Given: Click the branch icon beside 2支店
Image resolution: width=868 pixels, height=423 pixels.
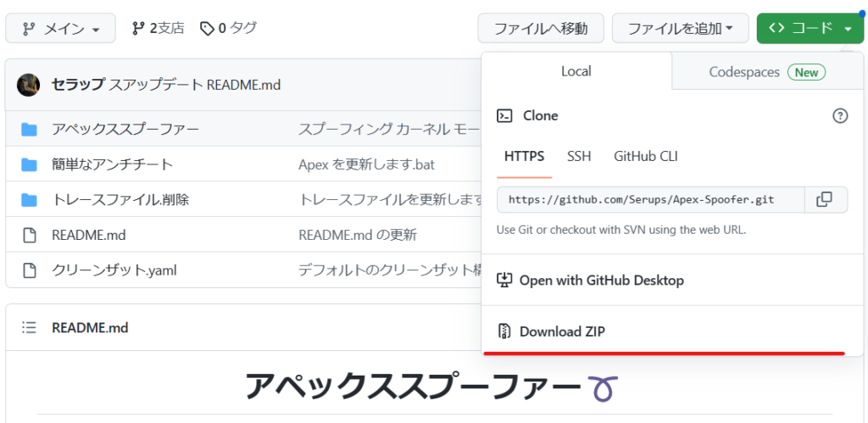Looking at the screenshot, I should point(138,28).
